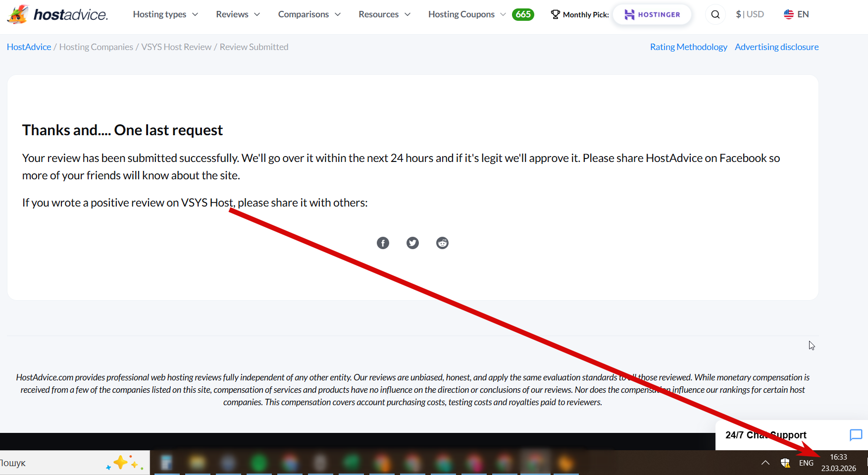This screenshot has width=868, height=475.
Task: Select the 'Review Submitted' breadcrumb text
Action: (x=254, y=47)
